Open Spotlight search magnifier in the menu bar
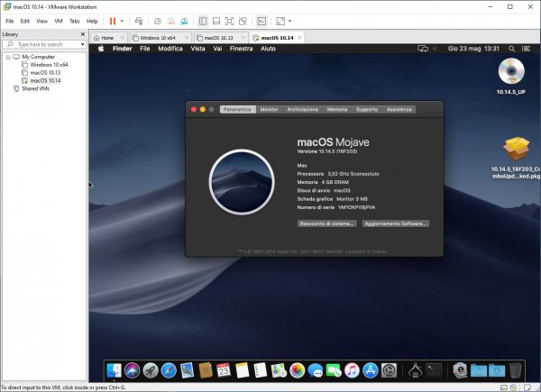The height and width of the screenshot is (392, 541). tap(512, 49)
